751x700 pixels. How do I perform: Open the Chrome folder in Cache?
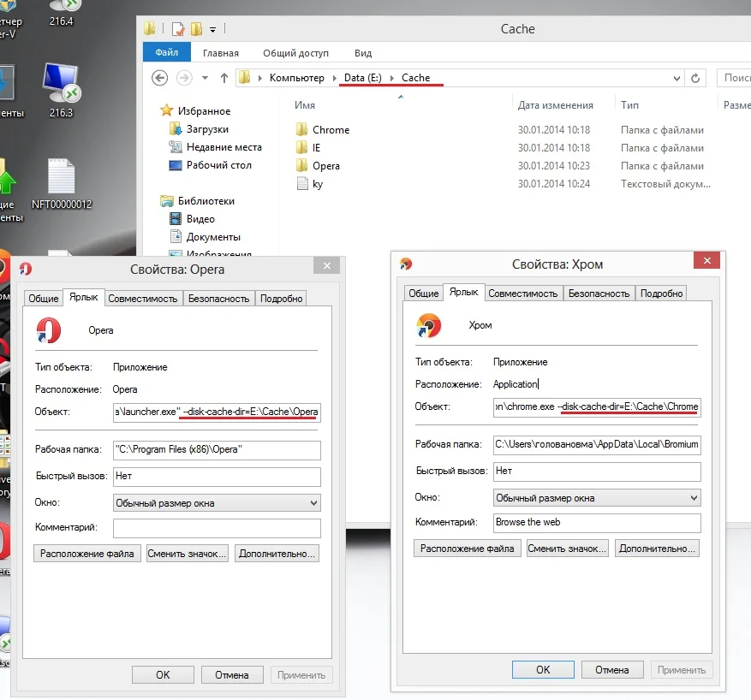point(331,130)
